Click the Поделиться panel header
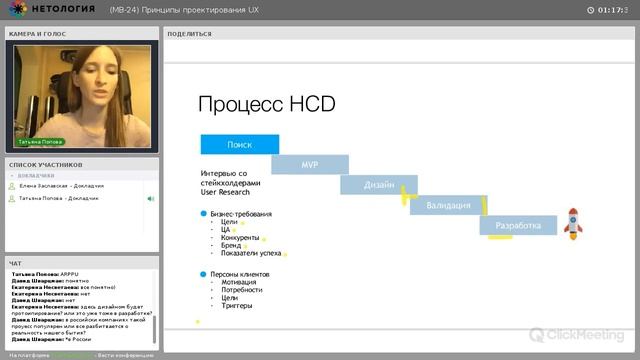This screenshot has height=360, width=640. pos(399,34)
